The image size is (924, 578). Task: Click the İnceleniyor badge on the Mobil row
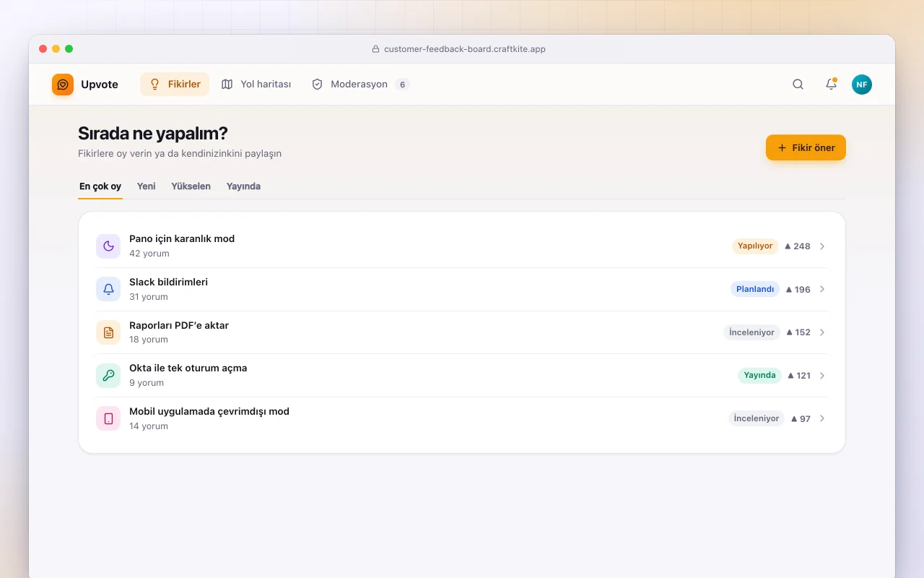tap(757, 418)
